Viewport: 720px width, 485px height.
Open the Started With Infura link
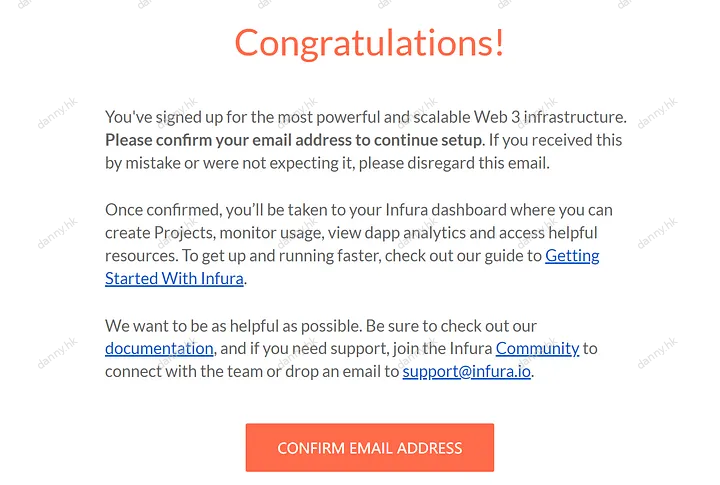[174, 279]
